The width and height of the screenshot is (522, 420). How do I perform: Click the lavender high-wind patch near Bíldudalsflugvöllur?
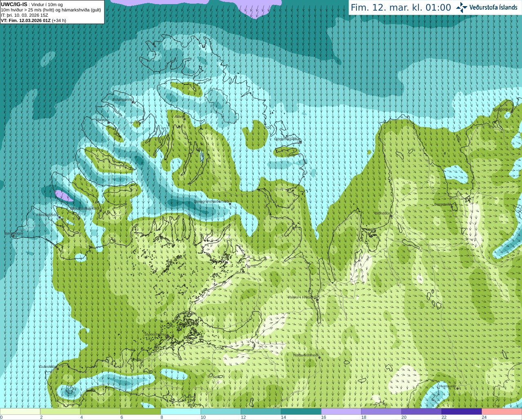click(x=64, y=195)
